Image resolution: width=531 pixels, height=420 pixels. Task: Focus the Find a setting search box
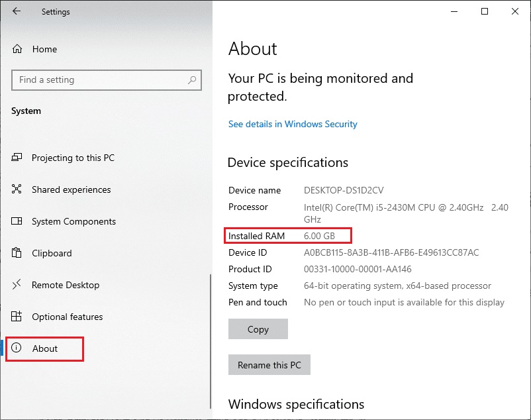coord(99,80)
